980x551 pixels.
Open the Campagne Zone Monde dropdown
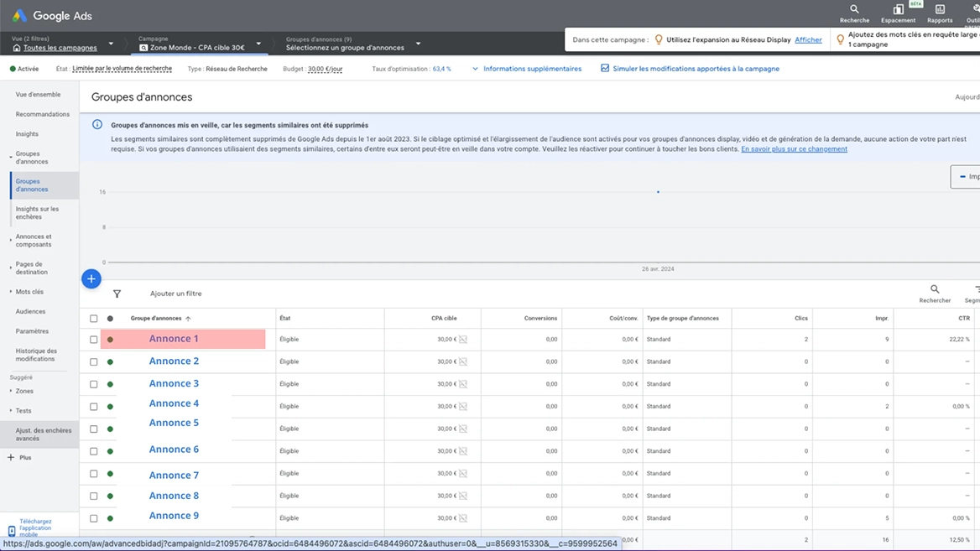pos(258,44)
